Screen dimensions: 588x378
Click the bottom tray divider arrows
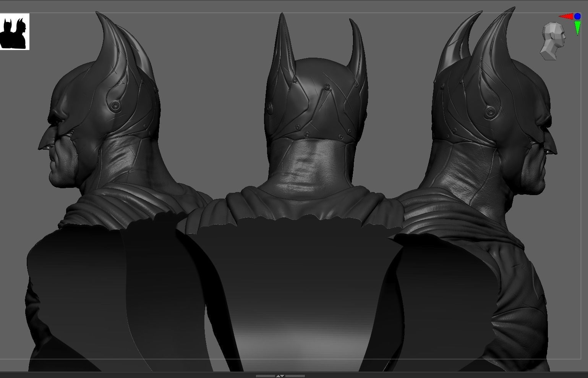(280, 376)
